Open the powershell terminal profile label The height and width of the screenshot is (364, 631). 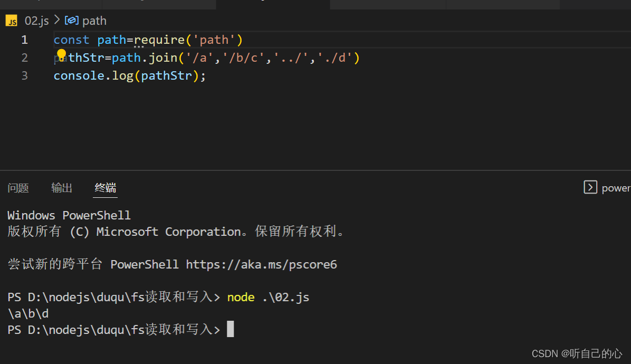click(616, 188)
